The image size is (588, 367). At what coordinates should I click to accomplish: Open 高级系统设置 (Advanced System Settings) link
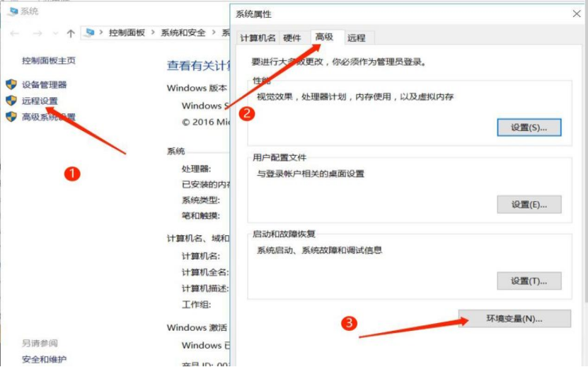[49, 117]
